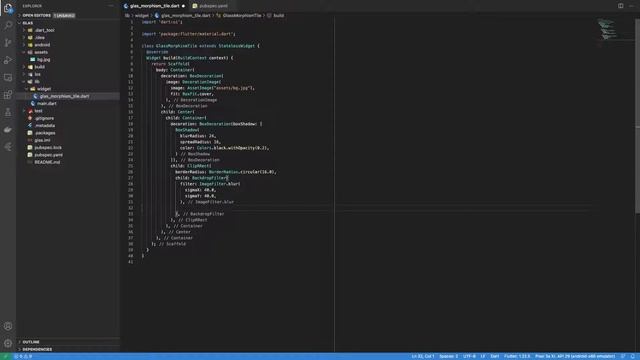Click the remote indicator in status bar corner
This screenshot has height=360, width=640.
coord(5,356)
